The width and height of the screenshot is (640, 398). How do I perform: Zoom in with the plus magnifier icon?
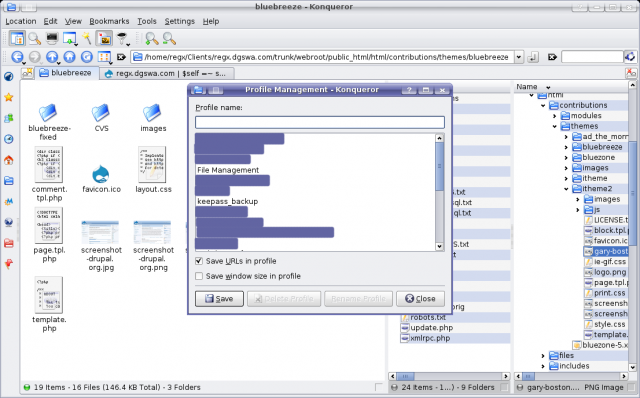click(152, 39)
